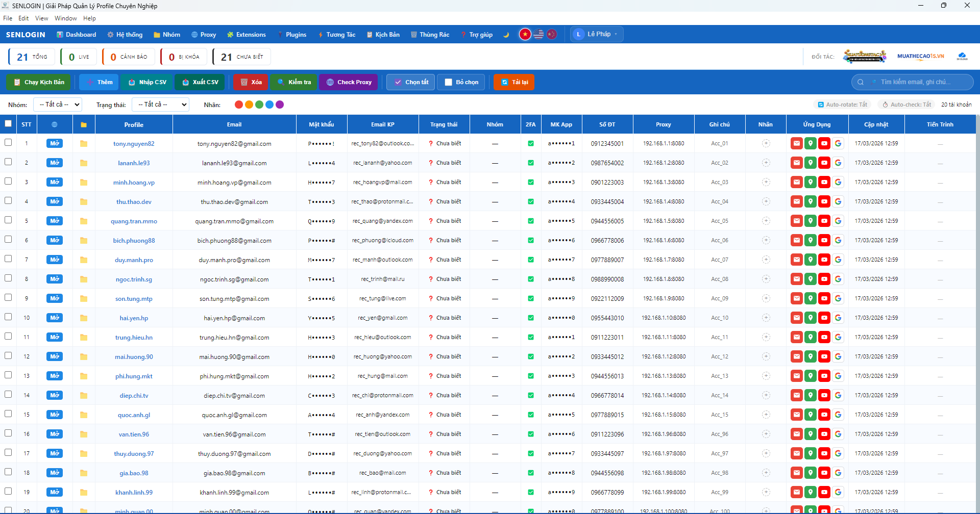
Task: Click Google Maps icon for minh.hoang.vp
Action: click(x=810, y=183)
